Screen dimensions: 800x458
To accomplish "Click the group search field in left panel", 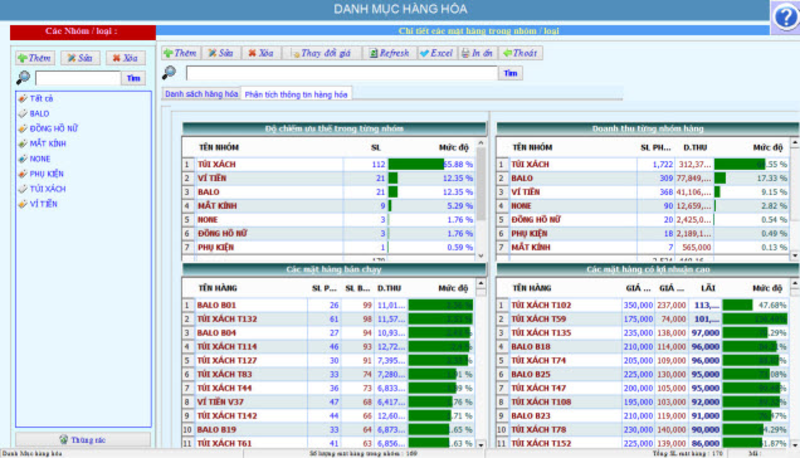I will tap(78, 77).
